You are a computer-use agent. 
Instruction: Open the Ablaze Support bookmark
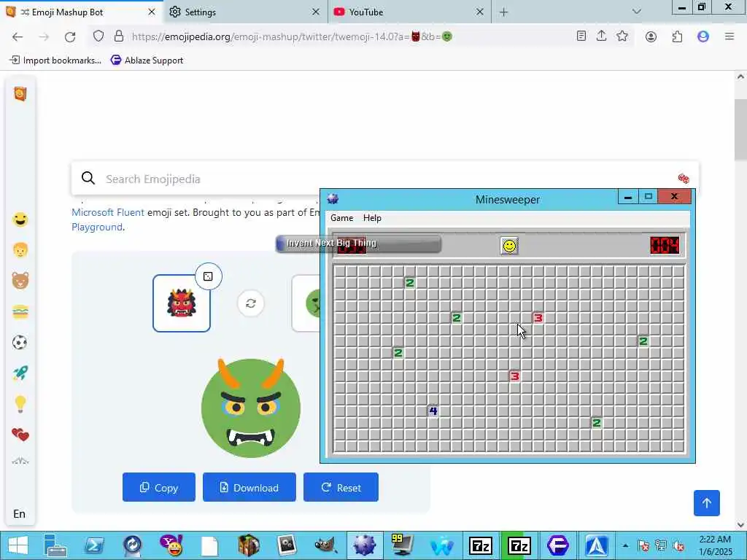pyautogui.click(x=147, y=60)
